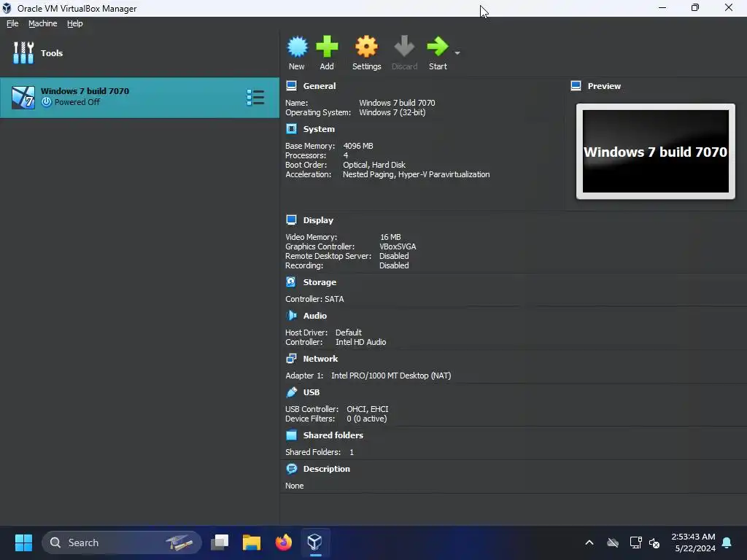Viewport: 747px width, 560px height.
Task: Click the '4096 MB' base memory value
Action: (x=357, y=146)
